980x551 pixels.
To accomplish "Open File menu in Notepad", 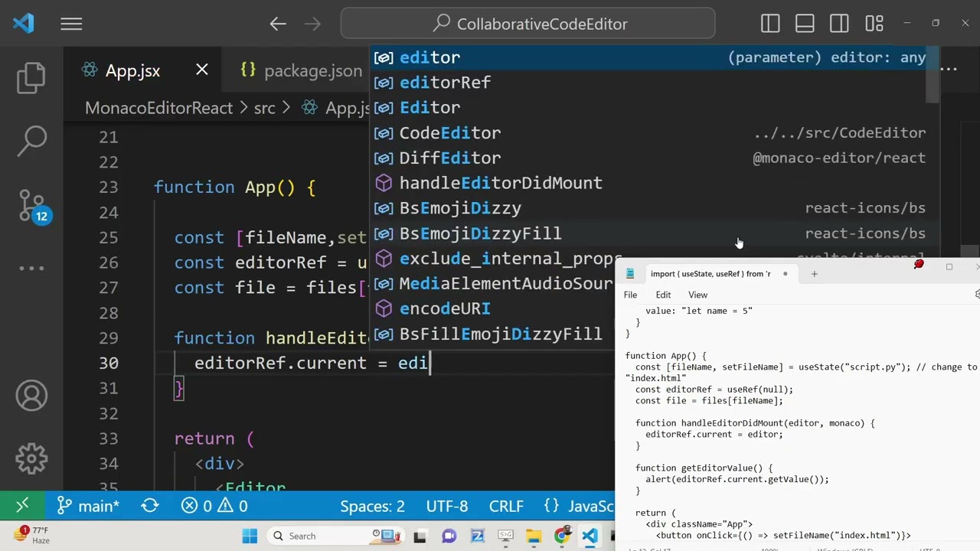I will tap(630, 295).
